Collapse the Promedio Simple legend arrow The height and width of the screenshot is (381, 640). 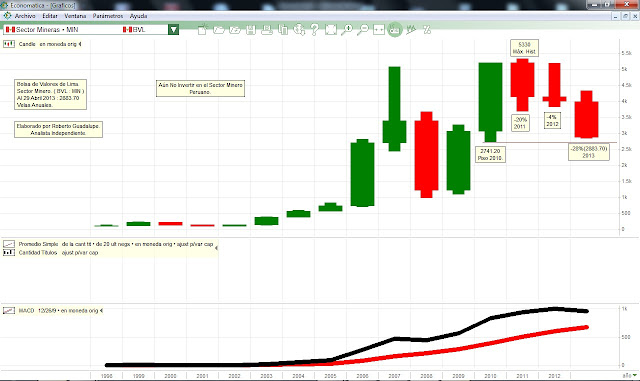[x=216, y=247]
